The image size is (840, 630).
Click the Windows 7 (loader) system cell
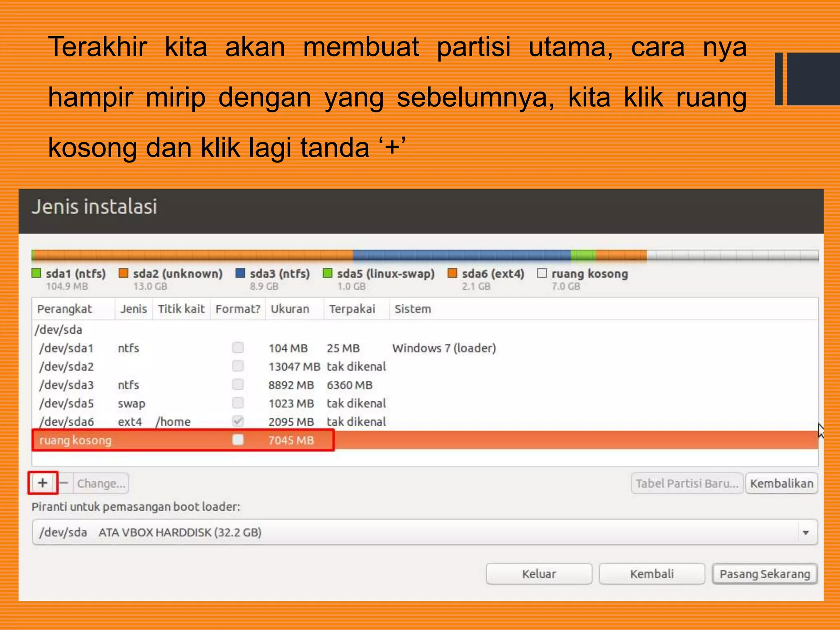444,348
